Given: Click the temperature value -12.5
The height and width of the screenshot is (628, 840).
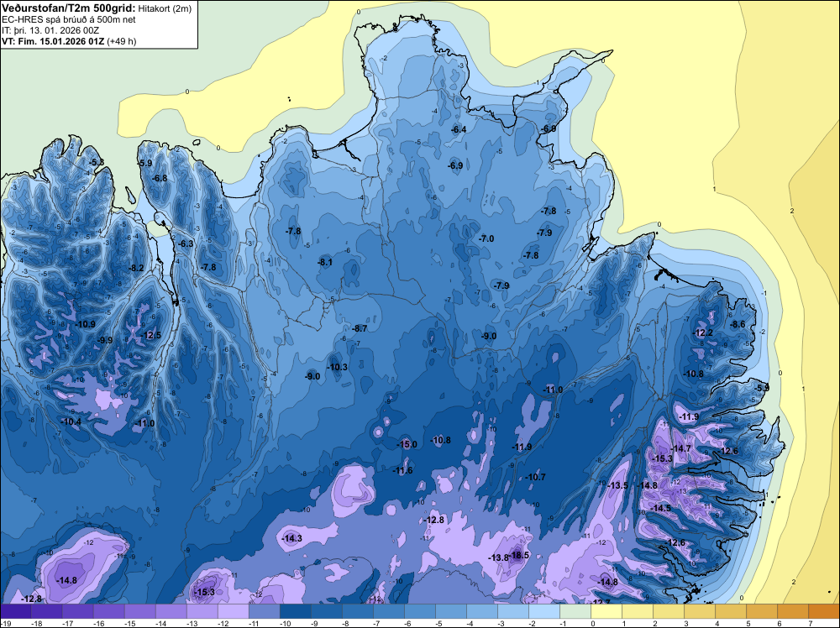Looking at the screenshot, I should click(151, 335).
